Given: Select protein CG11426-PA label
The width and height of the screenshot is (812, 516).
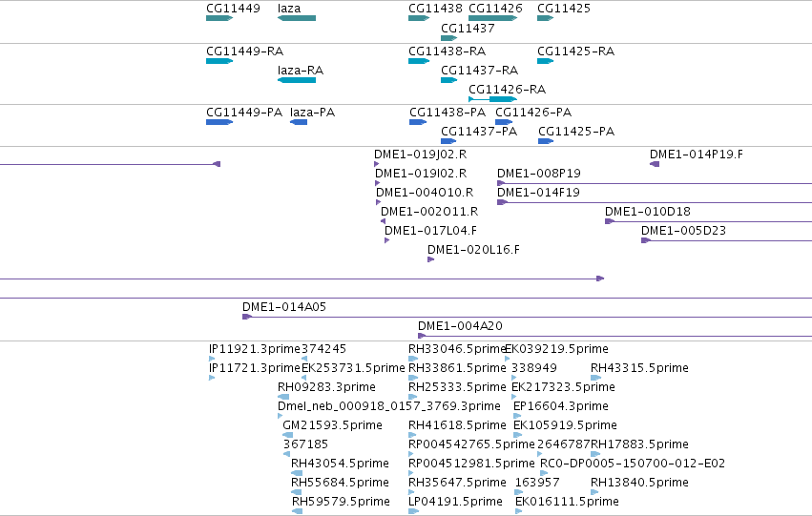Looking at the screenshot, I should click(x=534, y=113).
